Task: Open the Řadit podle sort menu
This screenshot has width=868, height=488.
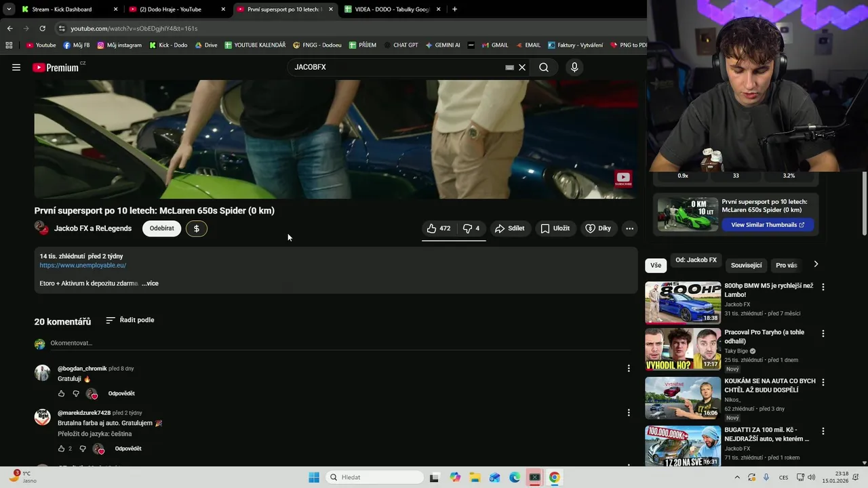Action: pos(130,320)
